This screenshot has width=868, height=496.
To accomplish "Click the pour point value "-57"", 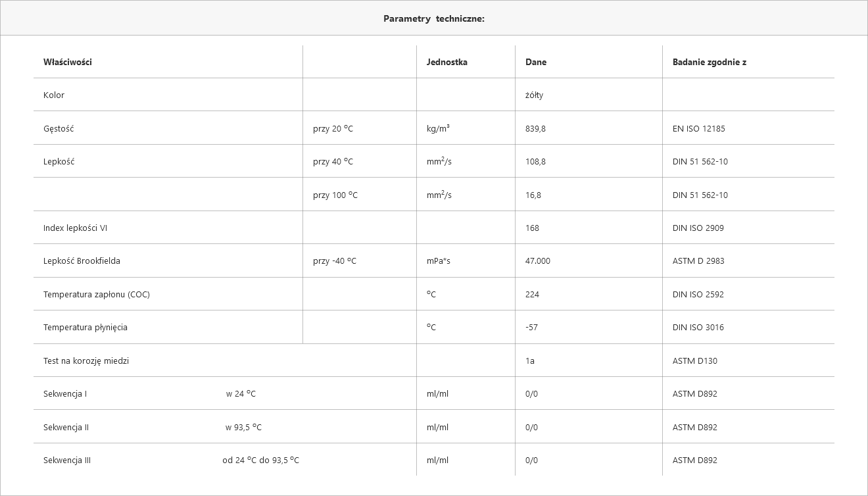I will (x=532, y=327).
